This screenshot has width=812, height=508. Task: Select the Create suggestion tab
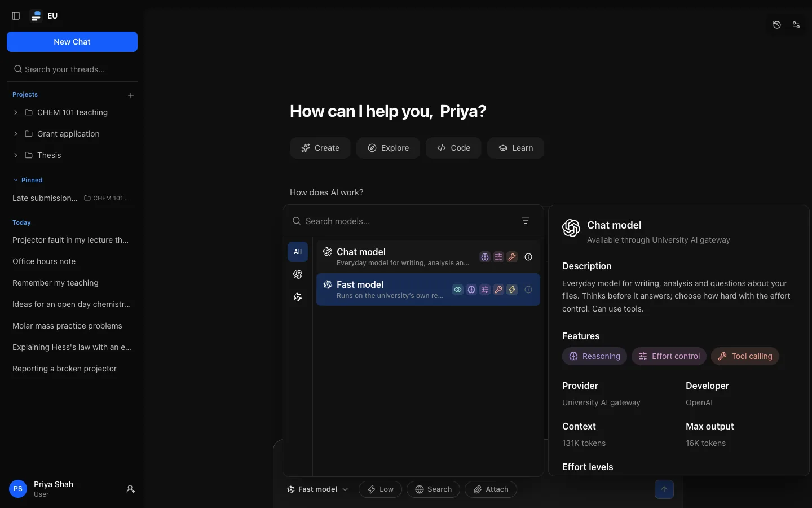[x=320, y=148]
